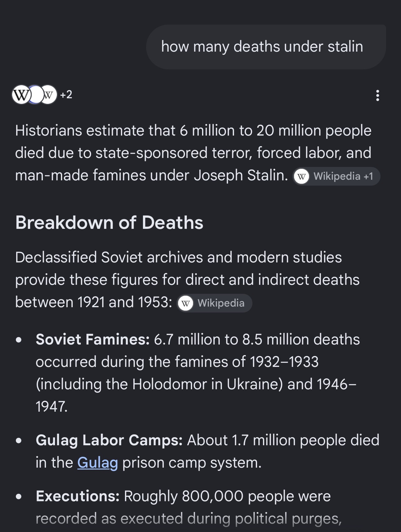The image size is (401, 532).
Task: Select the Gulag Labor Camps bullet label
Action: pos(109,440)
